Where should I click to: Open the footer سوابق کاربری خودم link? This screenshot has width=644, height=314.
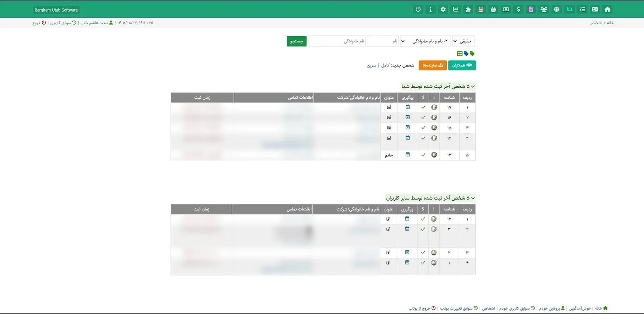tap(517, 308)
